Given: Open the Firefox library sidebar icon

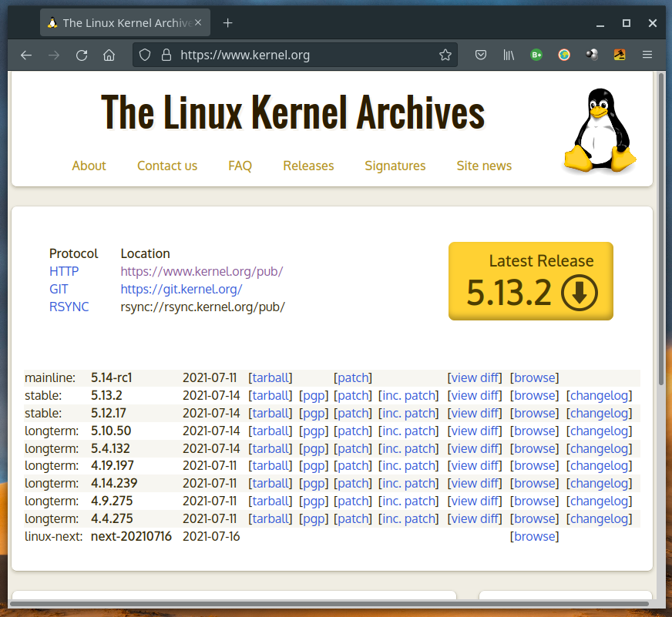Looking at the screenshot, I should pyautogui.click(x=509, y=55).
